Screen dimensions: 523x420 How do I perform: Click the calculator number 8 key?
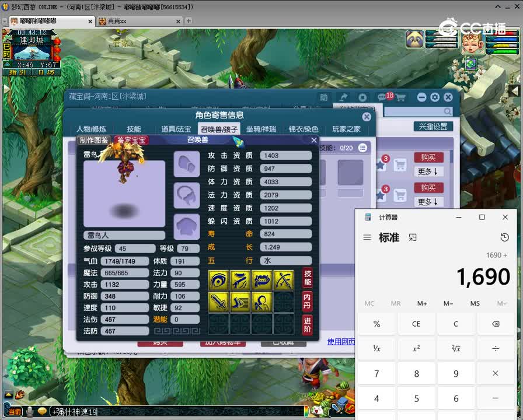click(416, 374)
